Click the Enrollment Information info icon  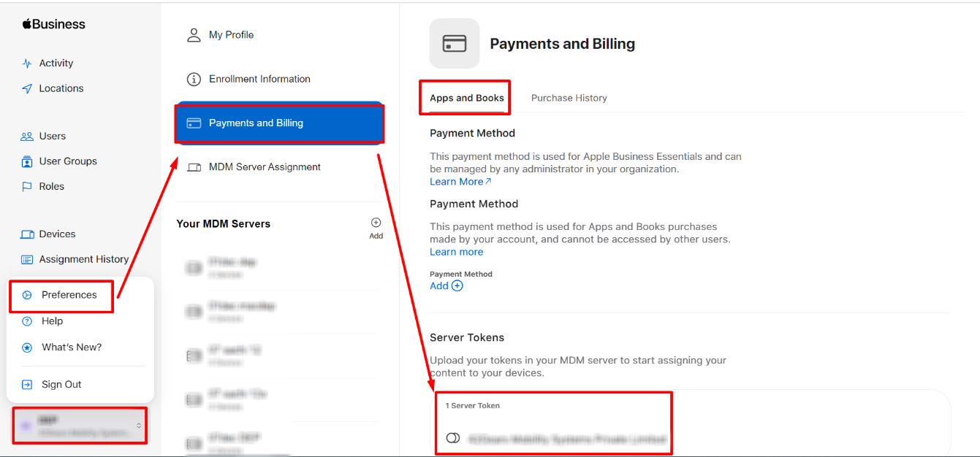coord(193,79)
